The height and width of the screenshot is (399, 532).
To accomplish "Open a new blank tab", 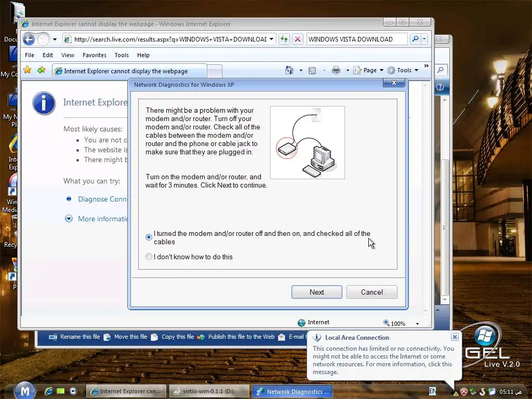I will point(215,72).
